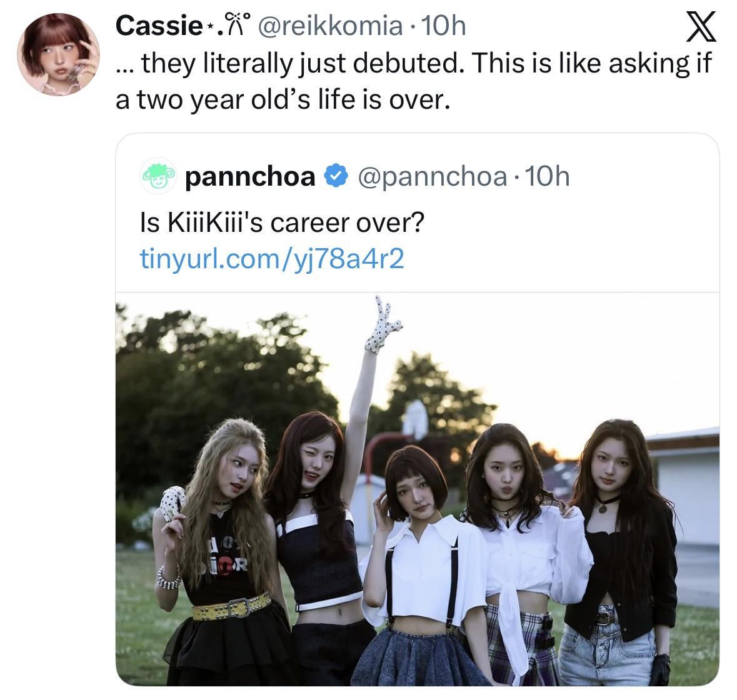The width and height of the screenshot is (737, 700).
Task: Click "Is KiiiKiii's career over?" text
Action: click(x=281, y=222)
